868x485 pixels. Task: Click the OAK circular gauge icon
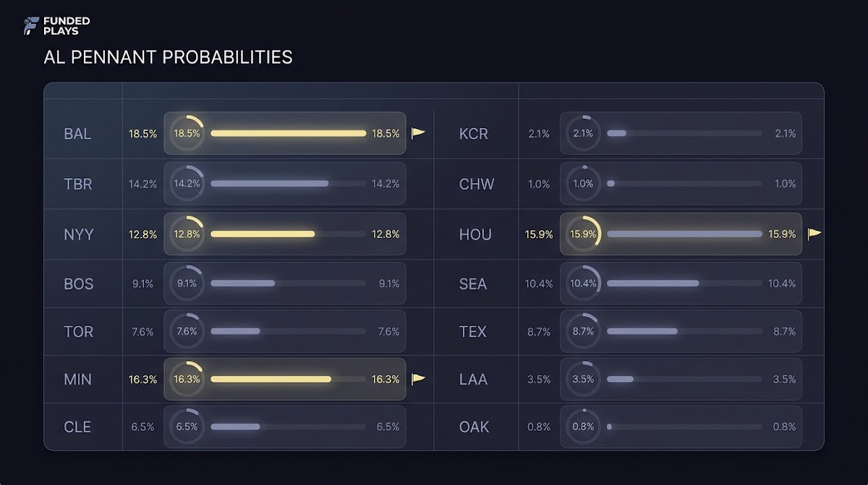(583, 427)
